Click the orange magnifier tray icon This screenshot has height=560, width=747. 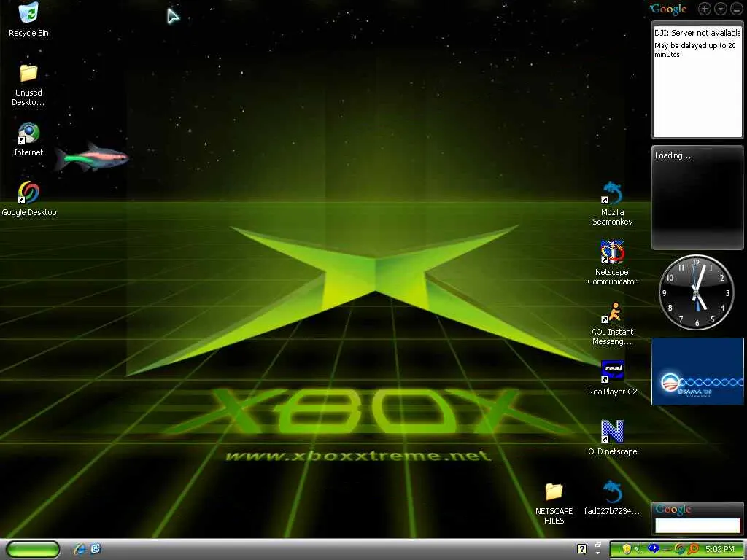click(x=693, y=549)
